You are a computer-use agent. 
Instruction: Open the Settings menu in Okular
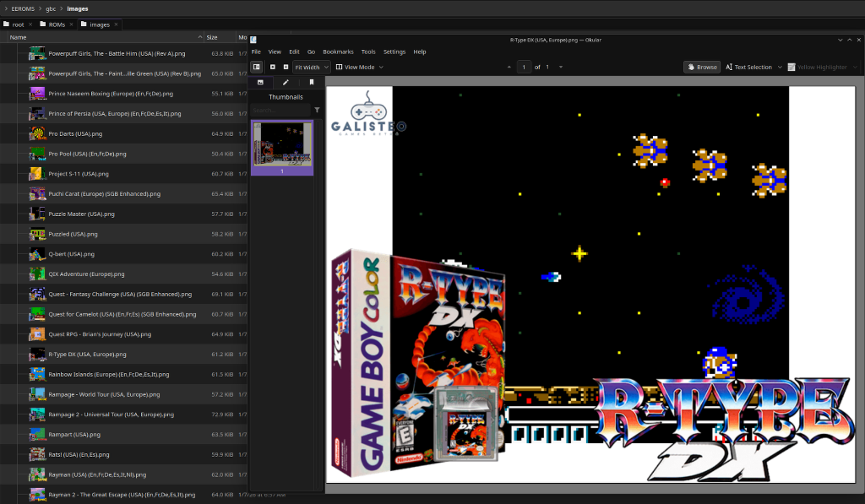click(394, 51)
